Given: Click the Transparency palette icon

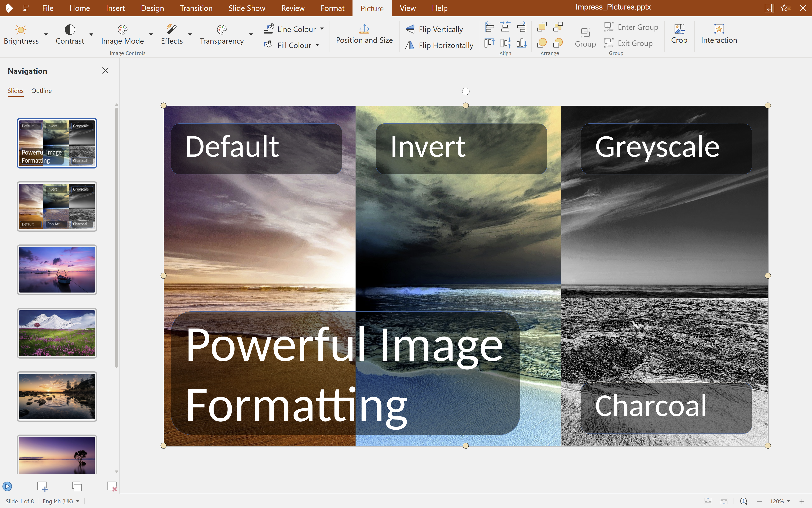Looking at the screenshot, I should coord(221,30).
